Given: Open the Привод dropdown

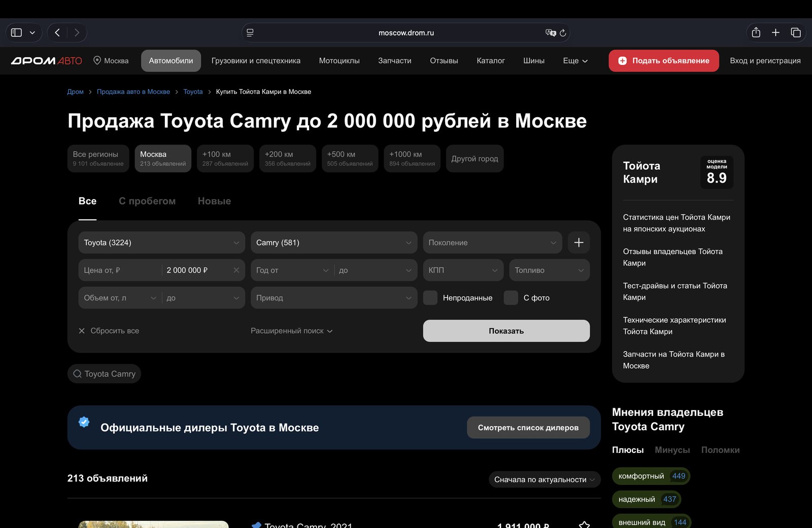Looking at the screenshot, I should point(334,298).
